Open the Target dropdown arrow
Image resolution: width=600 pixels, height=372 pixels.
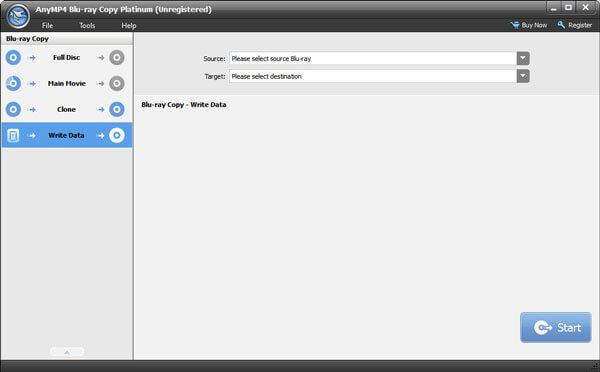[x=523, y=76]
